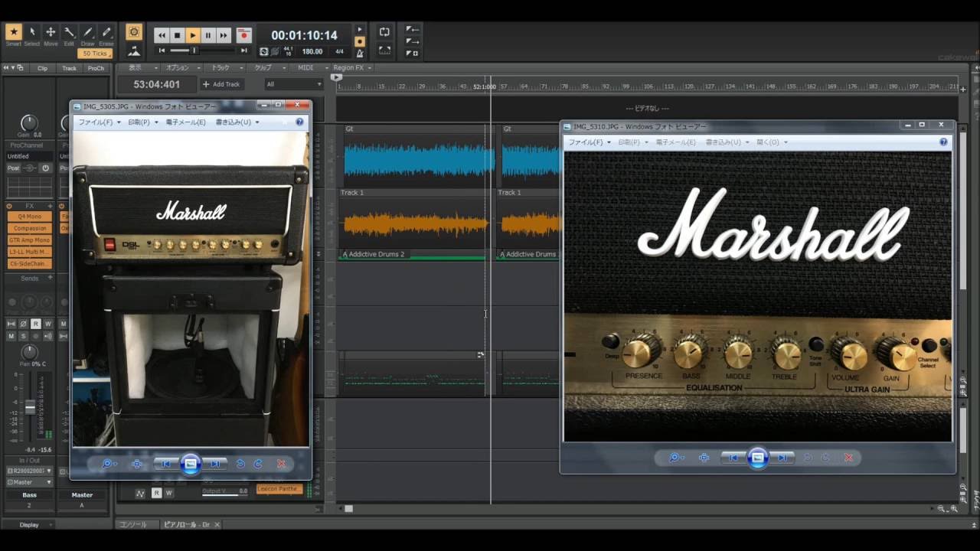The height and width of the screenshot is (551, 980).
Task: Mute the Bass channel strip
Action: click(11, 336)
